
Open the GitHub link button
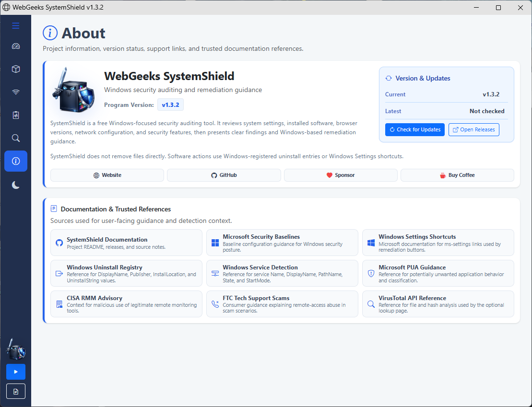tap(224, 175)
